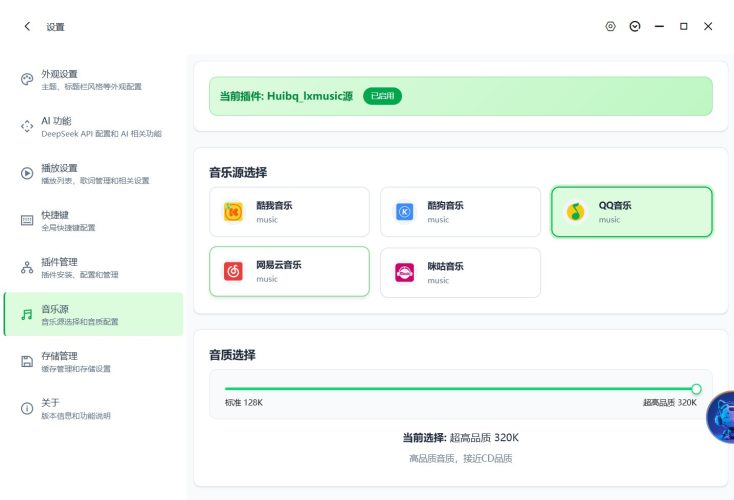Screen dimensions: 734x500
Task: Click the 音乐源选择 heading
Action: 238,172
